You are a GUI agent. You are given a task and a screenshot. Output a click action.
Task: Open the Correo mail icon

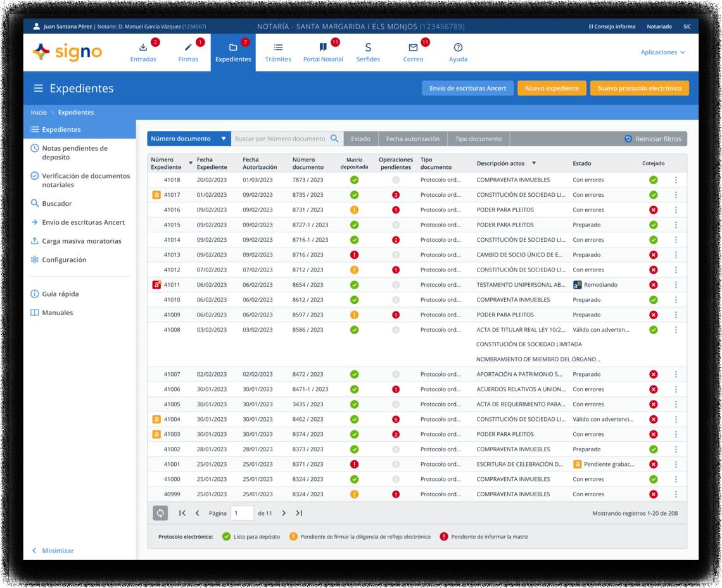point(413,48)
